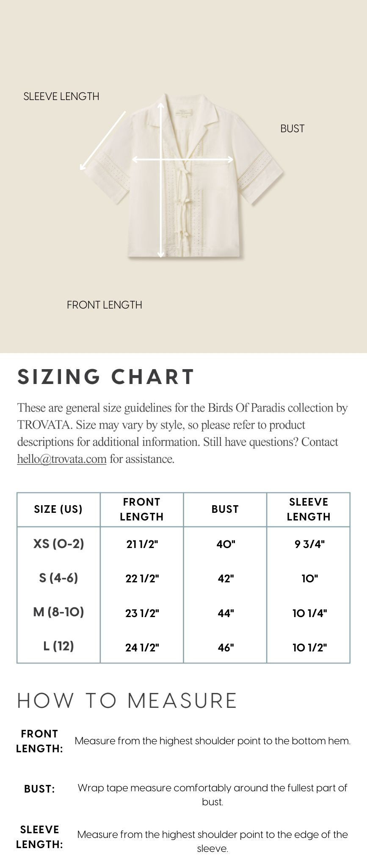Click the SLEEVE LENGTH label above the shirt
The height and width of the screenshot is (868, 367).
pyautogui.click(x=61, y=97)
